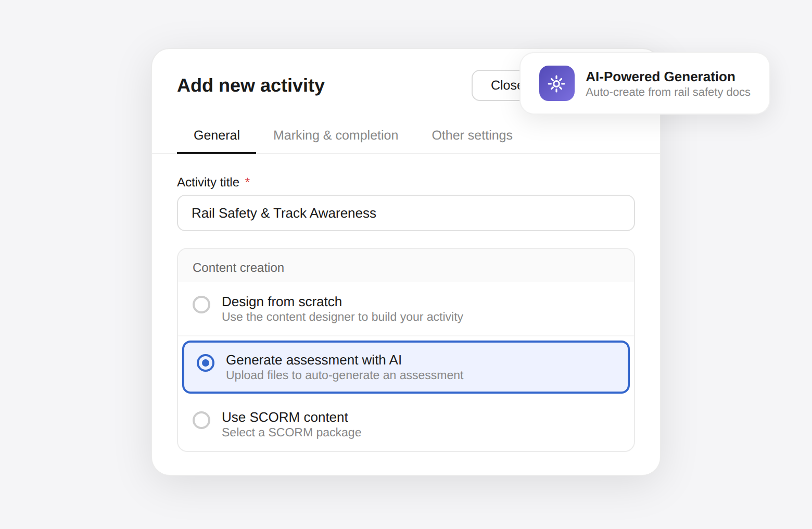Click the Auto-create from rail safety docs text
This screenshot has height=529, width=812.
click(668, 92)
